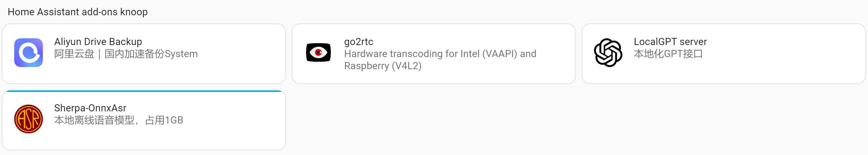The image size is (868, 155).
Task: Click the Home Assistant add-ons knoop heading
Action: [x=78, y=12]
